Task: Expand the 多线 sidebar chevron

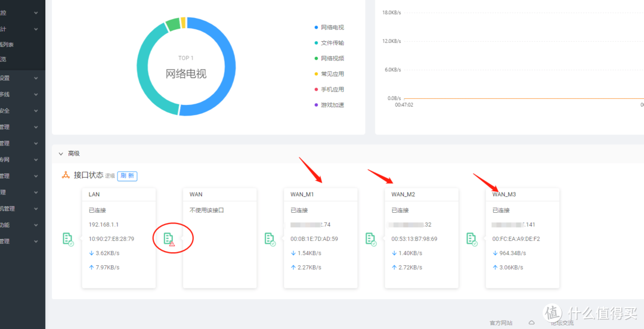Action: 36,95
